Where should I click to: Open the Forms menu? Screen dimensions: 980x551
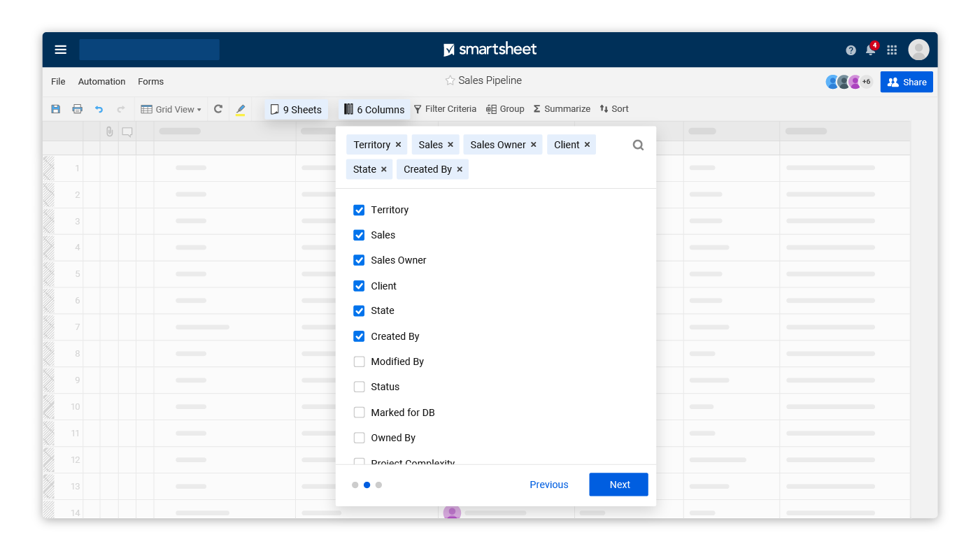[x=150, y=81]
